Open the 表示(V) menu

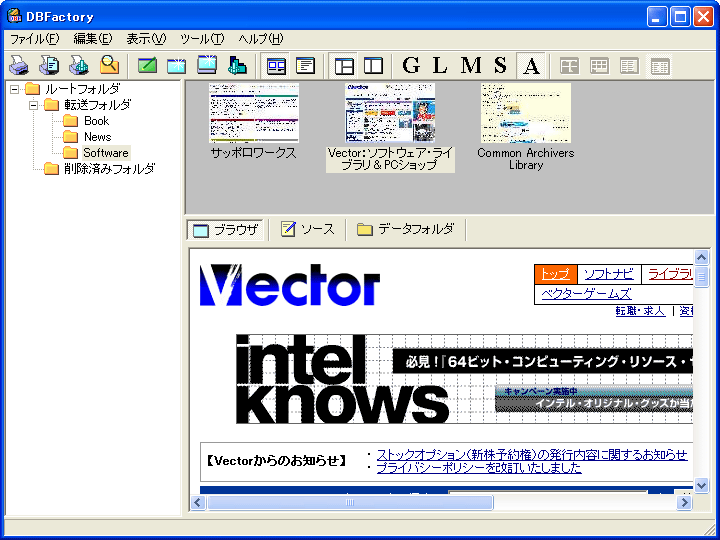click(146, 39)
